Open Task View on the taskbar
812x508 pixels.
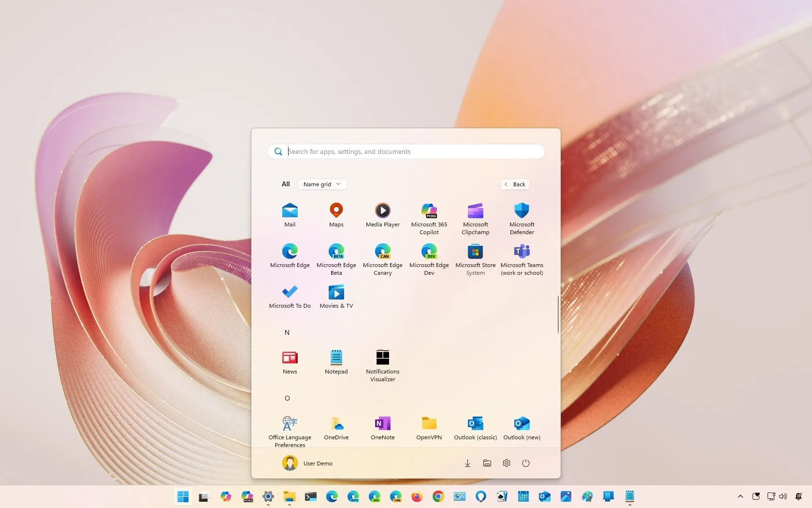tap(203, 496)
